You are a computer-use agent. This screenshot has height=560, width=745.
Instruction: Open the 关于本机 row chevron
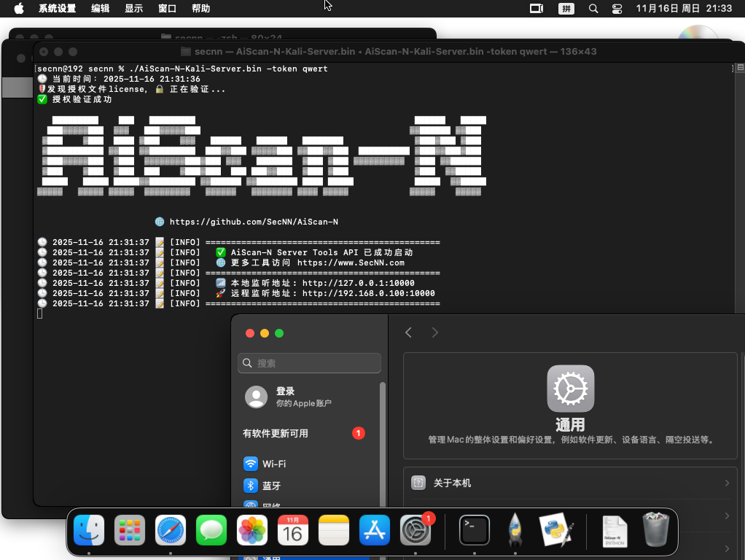(727, 483)
